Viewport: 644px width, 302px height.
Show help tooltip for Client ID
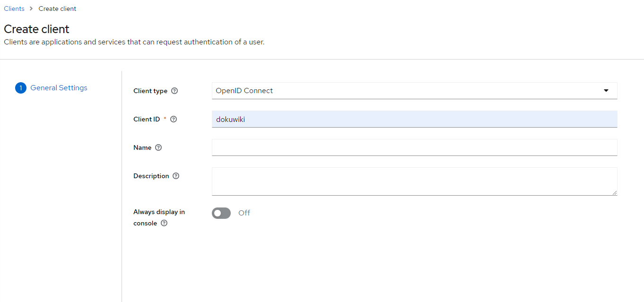pyautogui.click(x=174, y=119)
